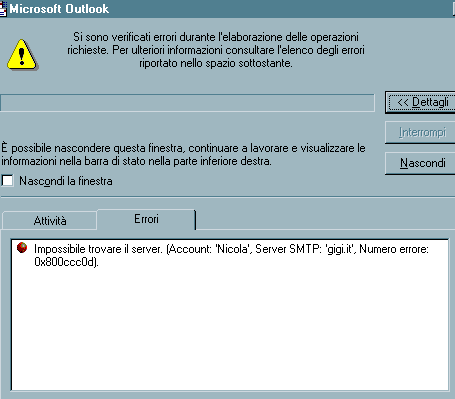Viewport: 455px width, 399px height.
Task: Click the Outlook icon in the title bar
Action: [3, 9]
